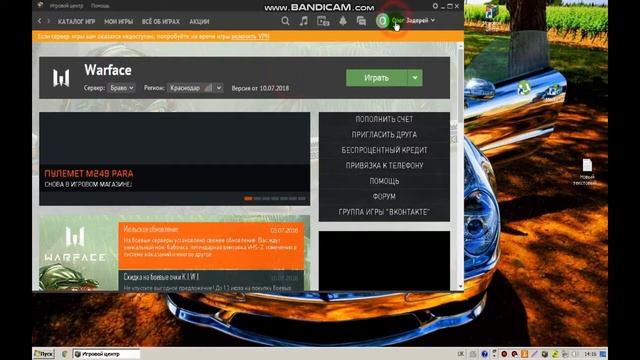Click the ПУЛЕМЕТ М249 PARA banner headline
This screenshot has height=360, width=640.
click(89, 173)
